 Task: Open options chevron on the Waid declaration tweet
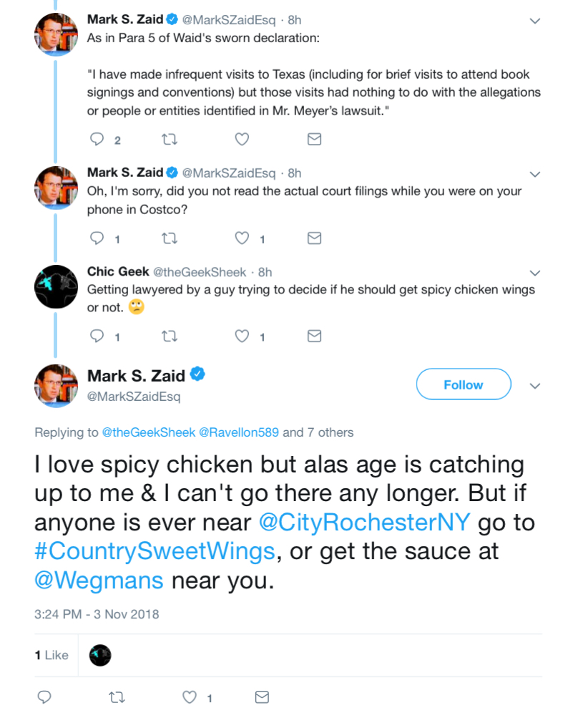[x=535, y=21]
